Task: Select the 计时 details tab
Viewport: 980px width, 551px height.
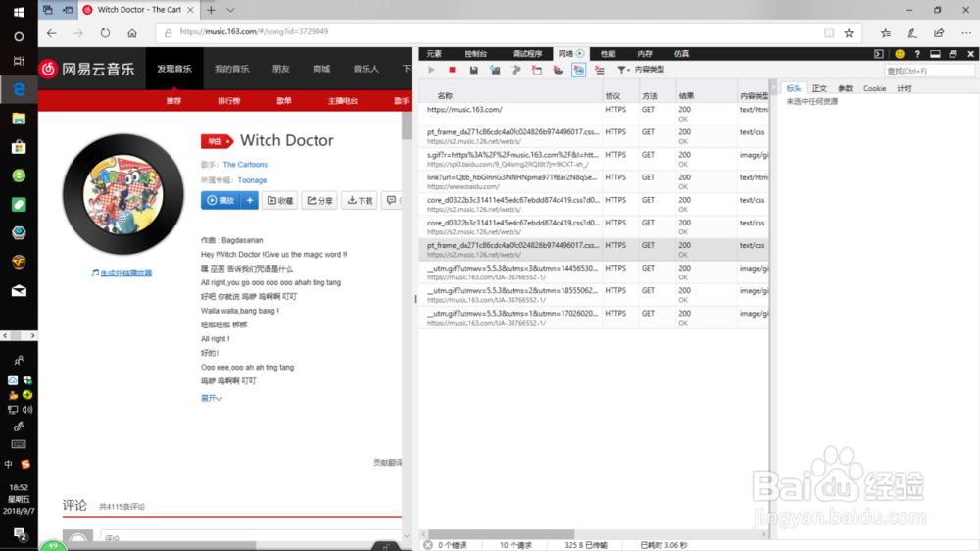Action: (x=904, y=89)
